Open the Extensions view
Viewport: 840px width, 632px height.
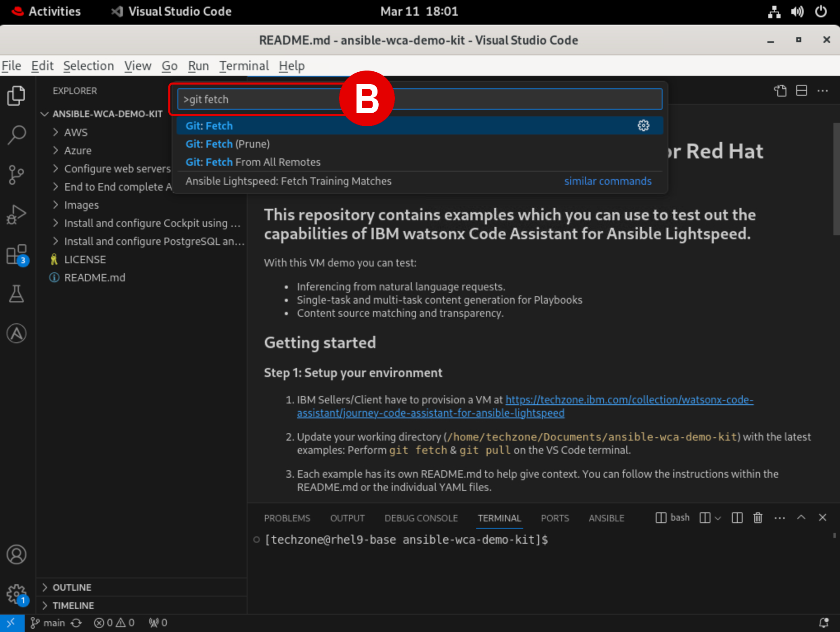tap(17, 254)
